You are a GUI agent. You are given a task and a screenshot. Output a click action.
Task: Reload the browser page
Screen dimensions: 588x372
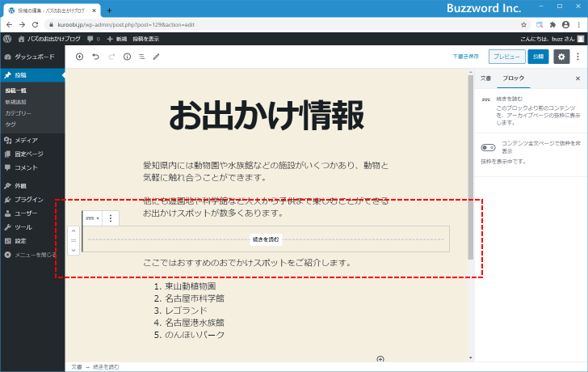pyautogui.click(x=36, y=25)
